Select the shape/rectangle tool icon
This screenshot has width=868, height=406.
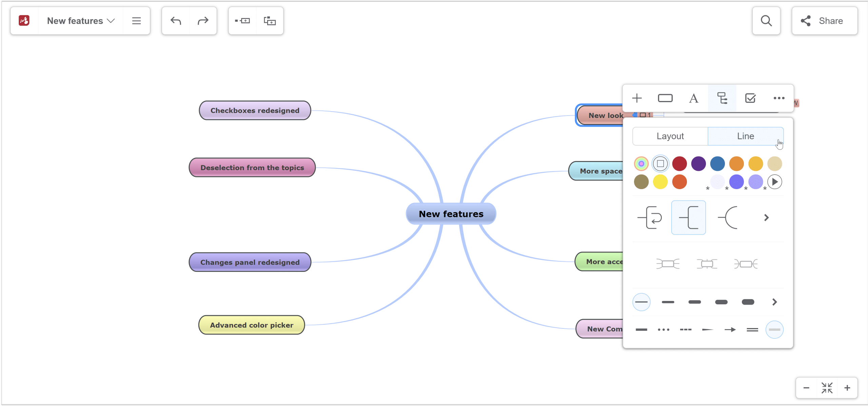click(x=665, y=99)
